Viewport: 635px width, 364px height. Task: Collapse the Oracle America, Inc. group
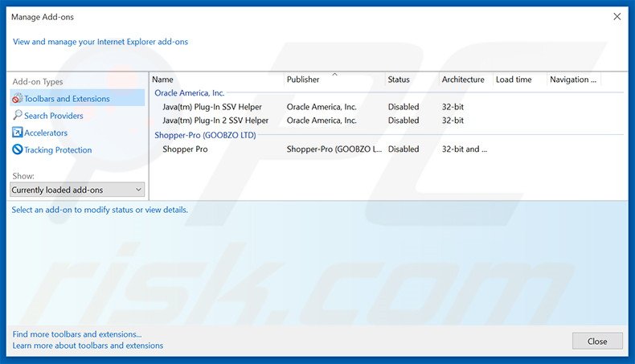pos(189,92)
